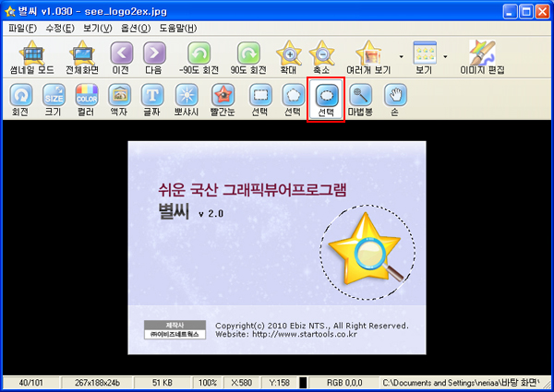554x392 pixels.
Task: Go to 다음 (next) image
Action: pyautogui.click(x=154, y=57)
